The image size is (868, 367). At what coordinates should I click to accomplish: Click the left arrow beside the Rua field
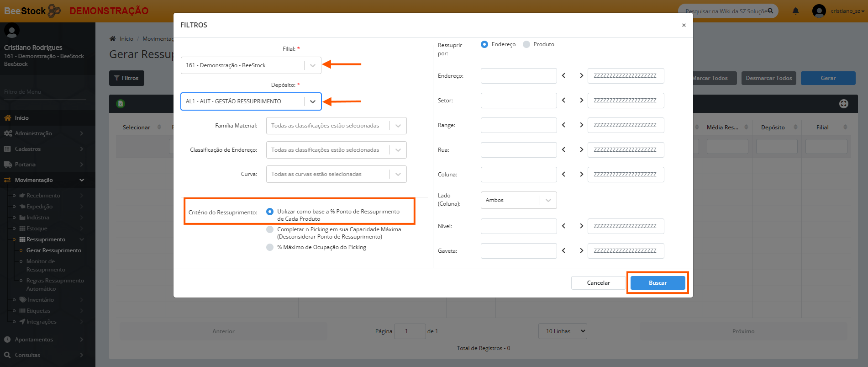point(563,150)
